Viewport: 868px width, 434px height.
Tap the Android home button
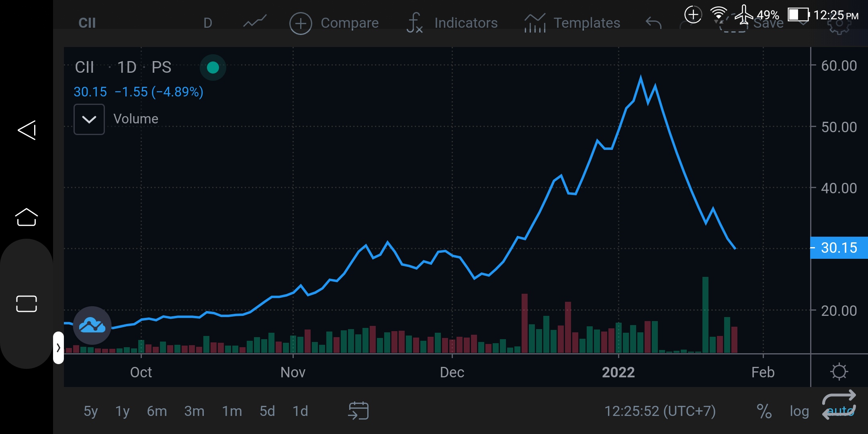[27, 217]
